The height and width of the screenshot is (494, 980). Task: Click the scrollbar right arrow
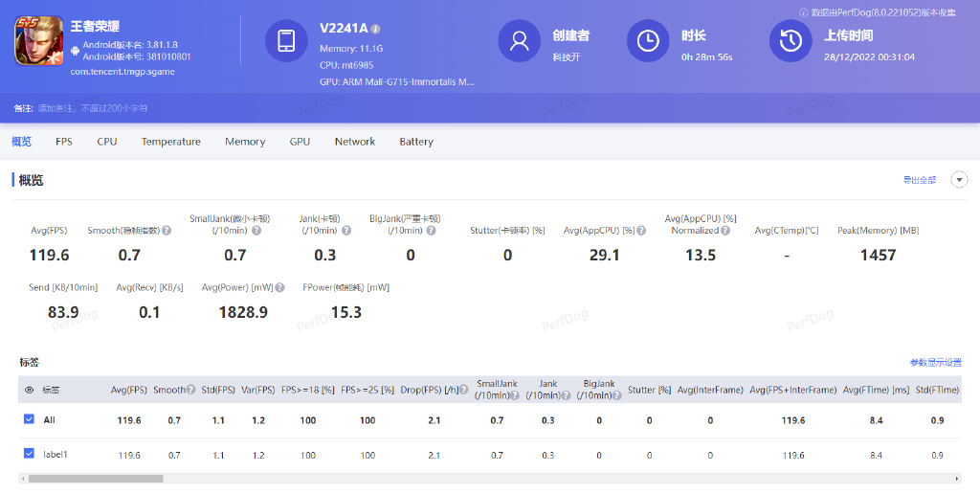(957, 479)
